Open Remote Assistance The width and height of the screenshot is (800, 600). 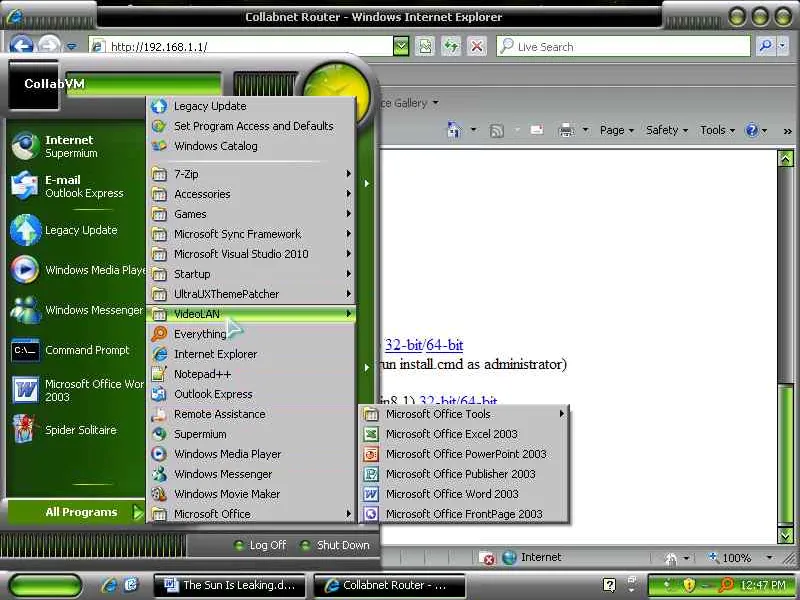click(251, 414)
